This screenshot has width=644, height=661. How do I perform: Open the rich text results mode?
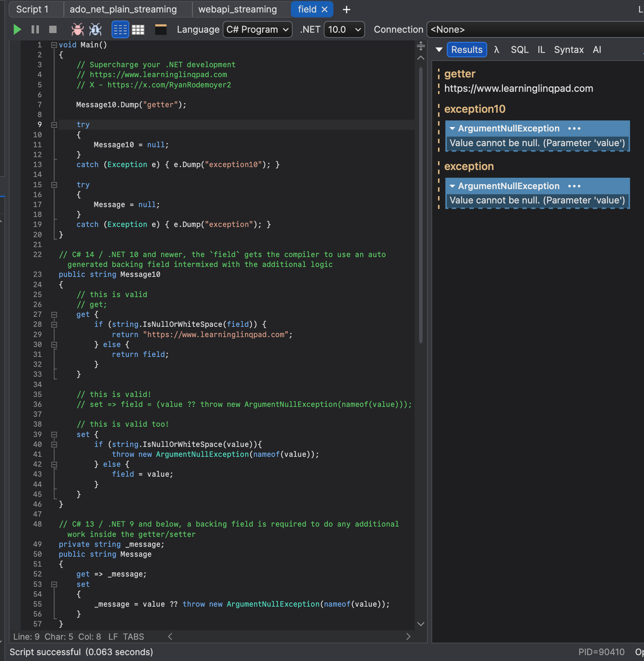[120, 29]
